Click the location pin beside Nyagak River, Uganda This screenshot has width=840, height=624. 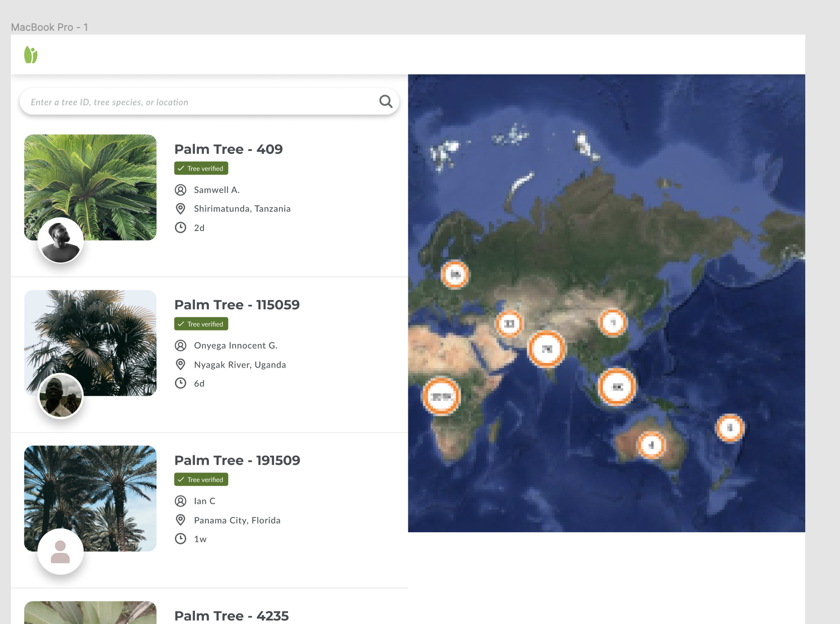tap(180, 364)
